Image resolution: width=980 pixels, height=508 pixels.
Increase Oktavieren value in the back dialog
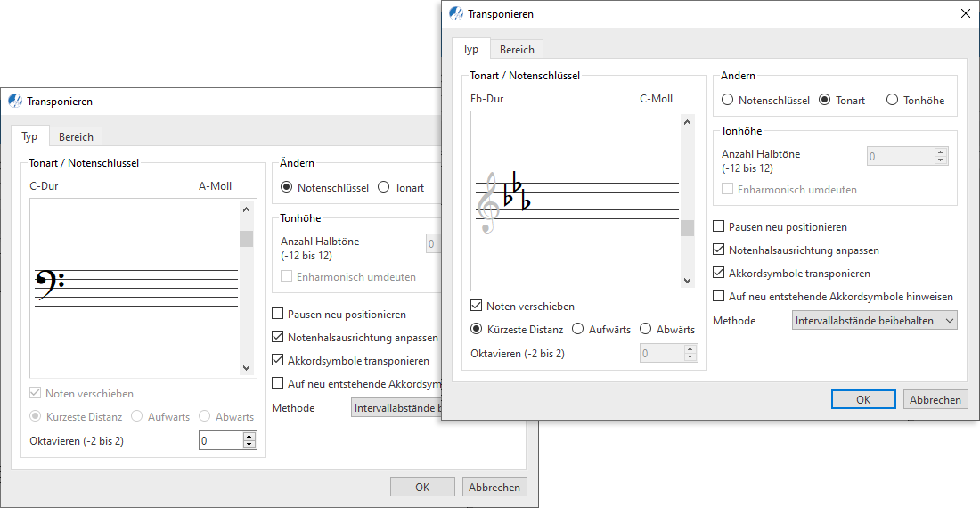point(249,437)
